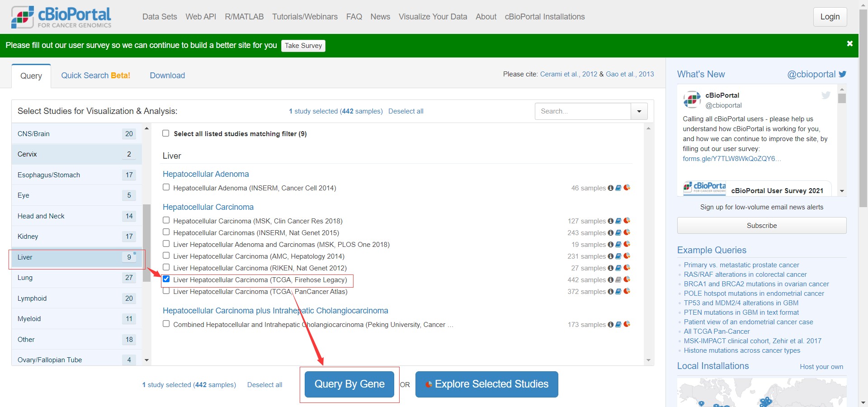Check Liver Hepatocellular Carcinoma RIKEN Nat Genet 2012
Viewport: 868px width, 407px height.
(166, 267)
